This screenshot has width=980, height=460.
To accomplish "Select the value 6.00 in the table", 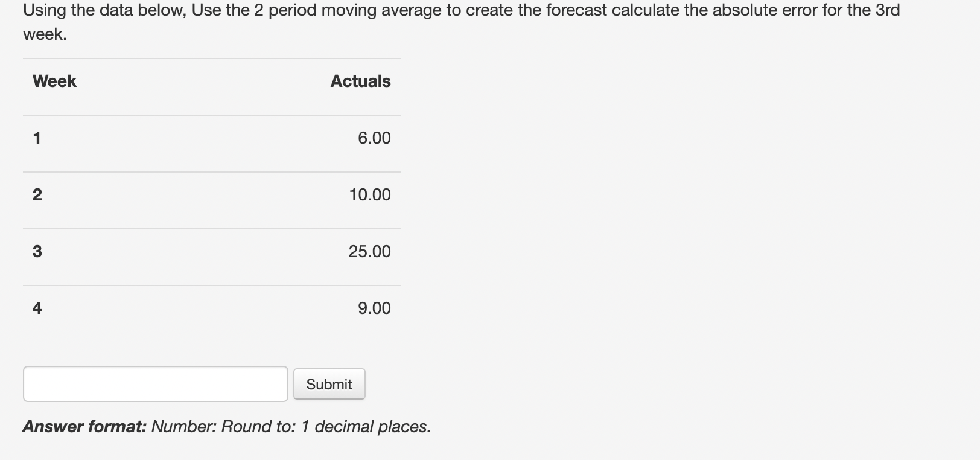I will point(374,138).
